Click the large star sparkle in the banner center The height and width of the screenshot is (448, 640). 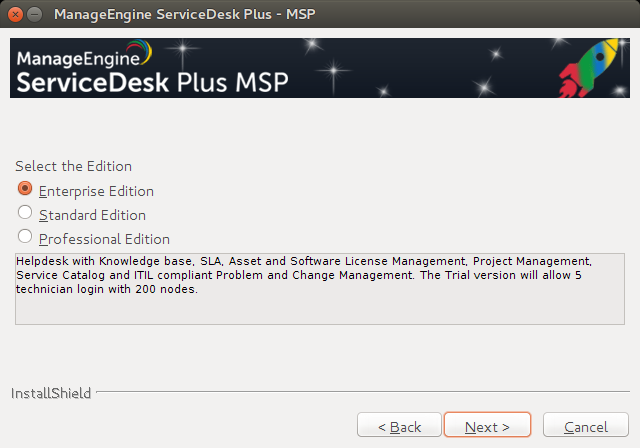333,71
